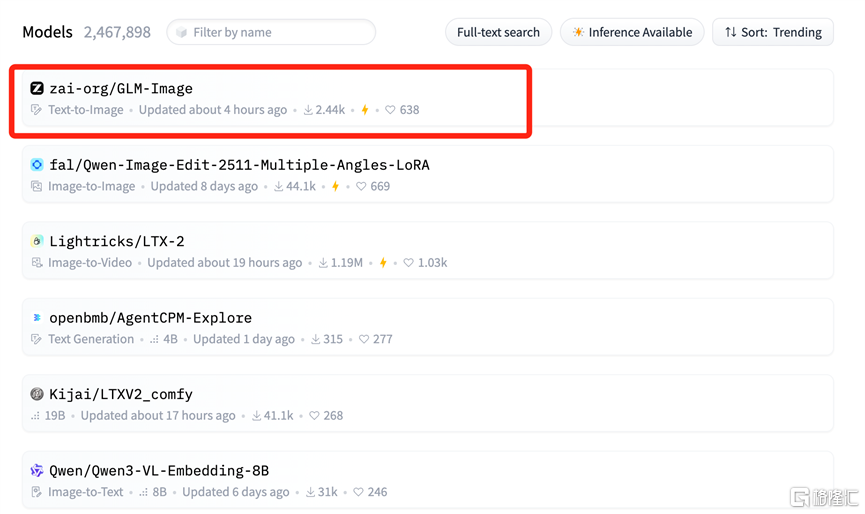This screenshot has height=514, width=865.
Task: Click Text-to-Image task icon on GLM-Image row
Action: pyautogui.click(x=36, y=110)
